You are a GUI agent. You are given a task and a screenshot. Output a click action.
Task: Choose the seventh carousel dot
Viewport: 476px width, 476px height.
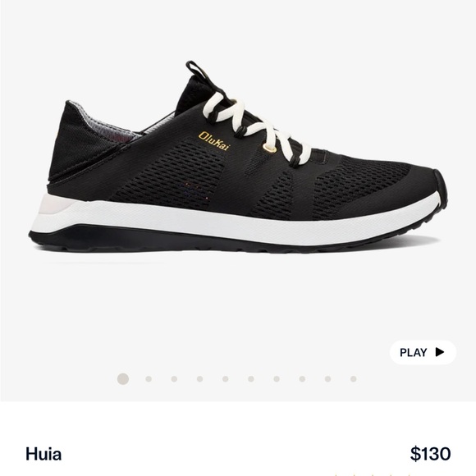[x=277, y=379]
